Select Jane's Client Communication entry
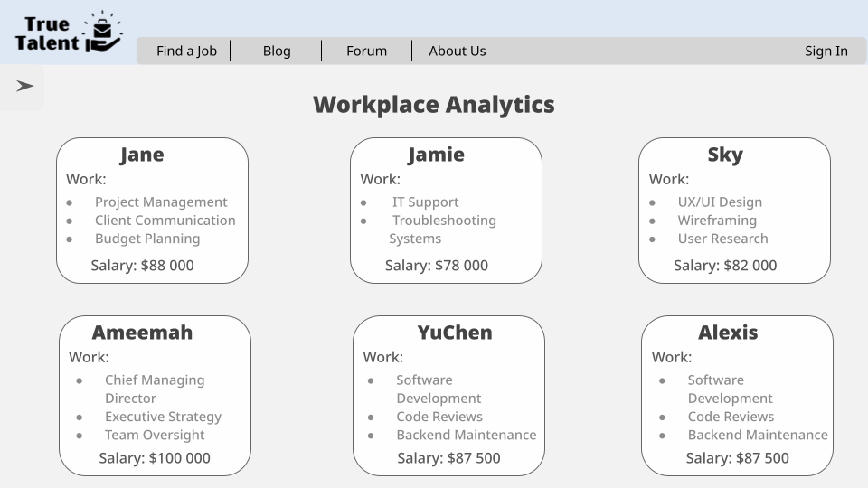 click(165, 221)
